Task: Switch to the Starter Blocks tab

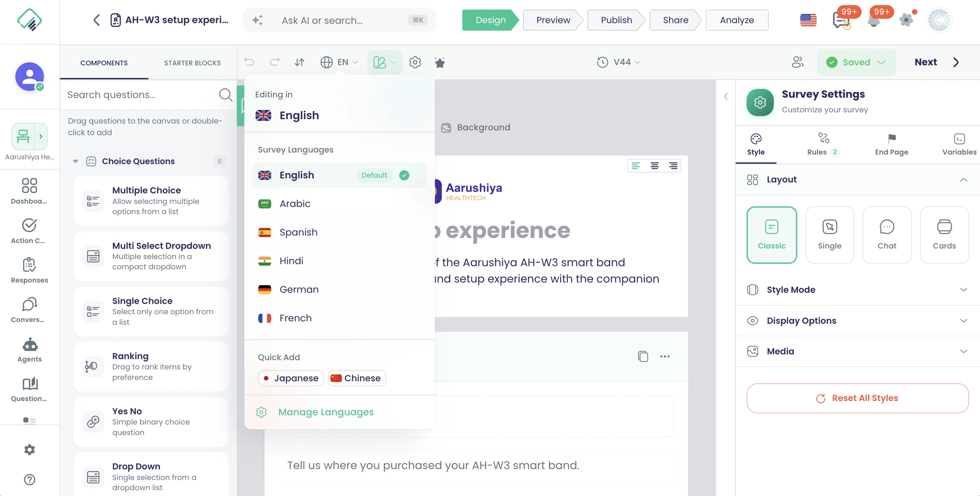Action: click(192, 63)
